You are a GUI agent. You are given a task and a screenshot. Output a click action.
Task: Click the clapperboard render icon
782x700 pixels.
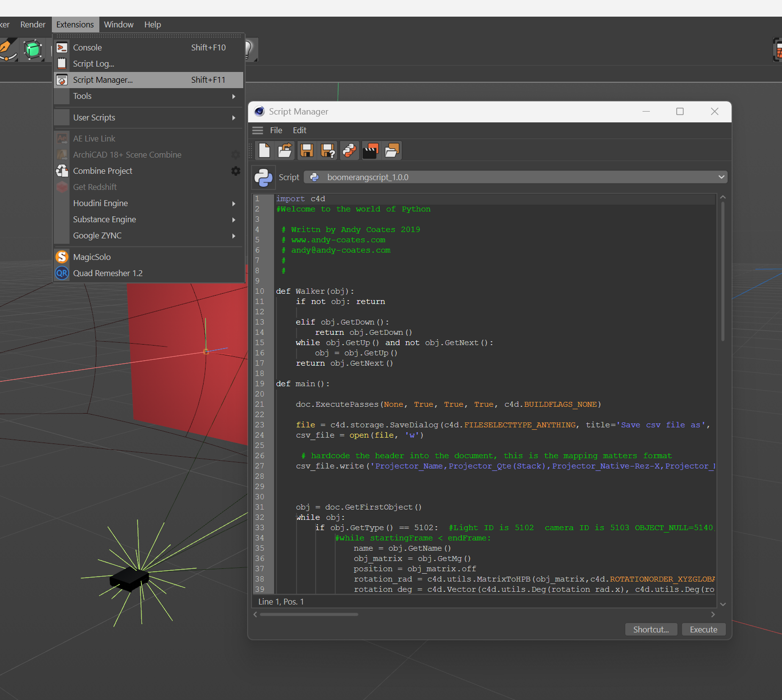coord(370,150)
